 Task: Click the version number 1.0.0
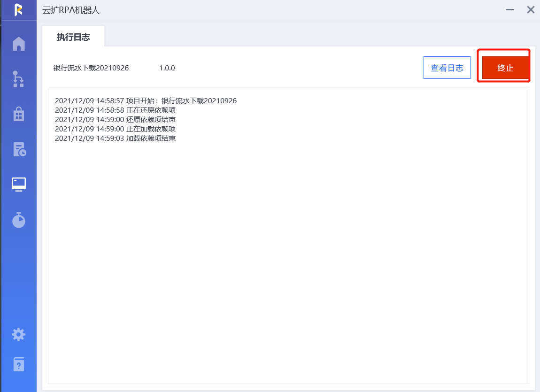pos(167,68)
